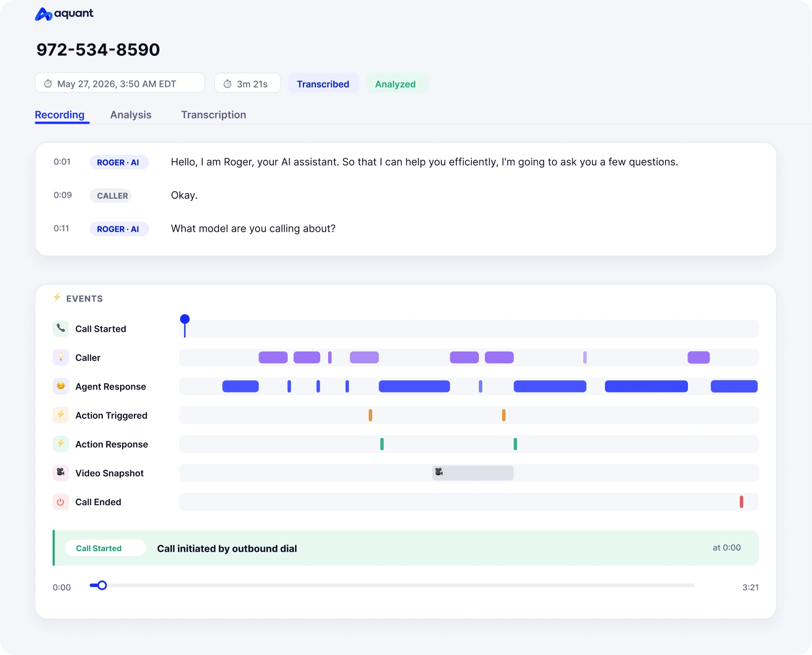Image resolution: width=812 pixels, height=655 pixels.
Task: Click the ROGER · AI tag at 0:11
Action: point(119,229)
